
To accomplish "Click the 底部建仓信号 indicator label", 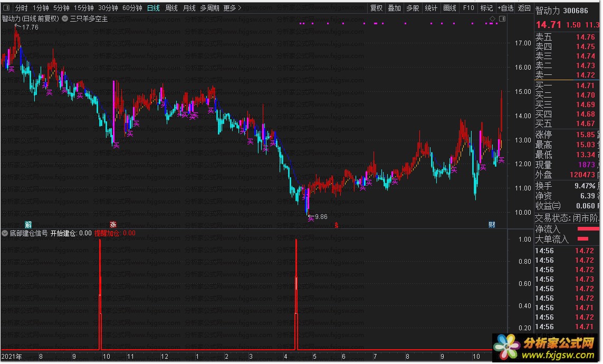I will [28, 233].
